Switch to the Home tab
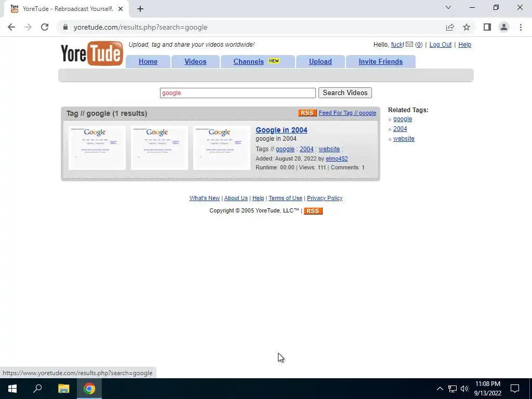This screenshot has width=532, height=399. (148, 61)
